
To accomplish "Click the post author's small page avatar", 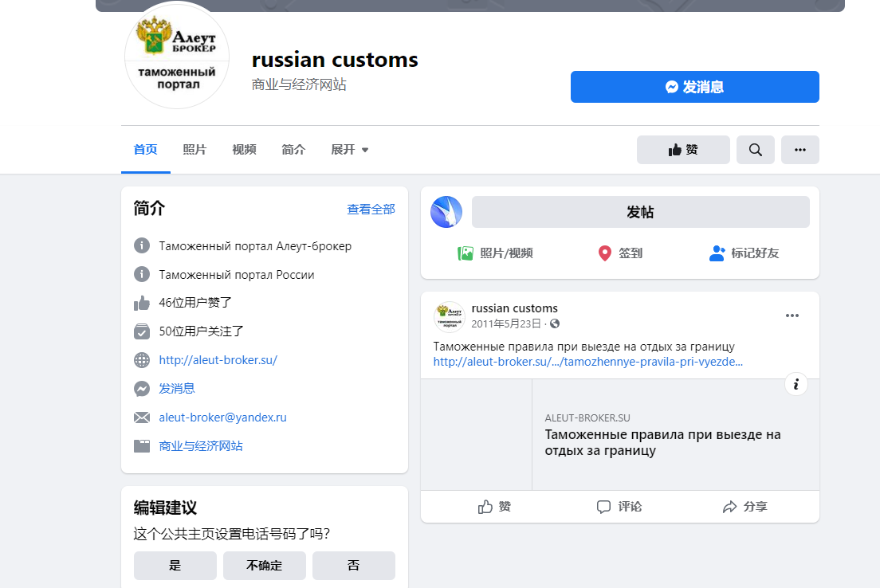I will pyautogui.click(x=450, y=316).
